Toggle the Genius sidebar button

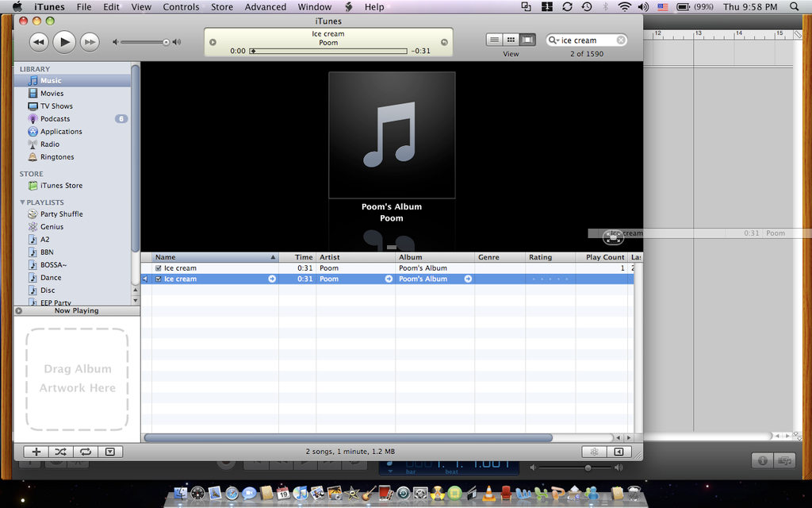pos(619,452)
